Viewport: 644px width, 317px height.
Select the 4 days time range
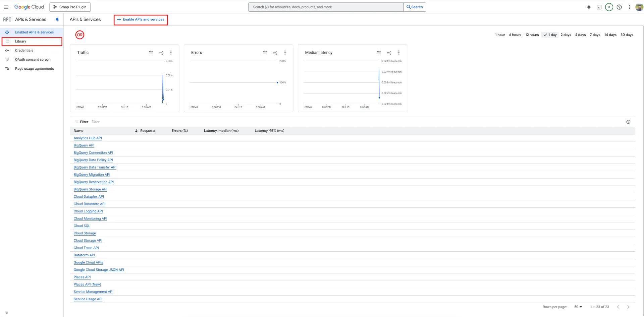coord(580,35)
